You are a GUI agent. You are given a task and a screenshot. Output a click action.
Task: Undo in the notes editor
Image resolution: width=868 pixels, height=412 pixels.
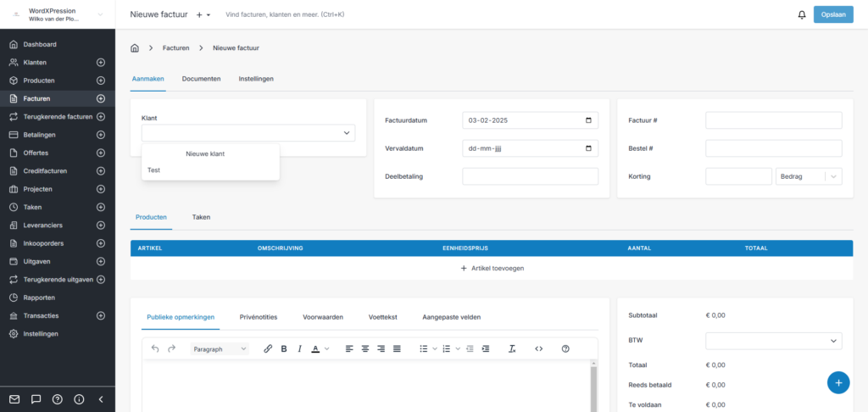(155, 349)
